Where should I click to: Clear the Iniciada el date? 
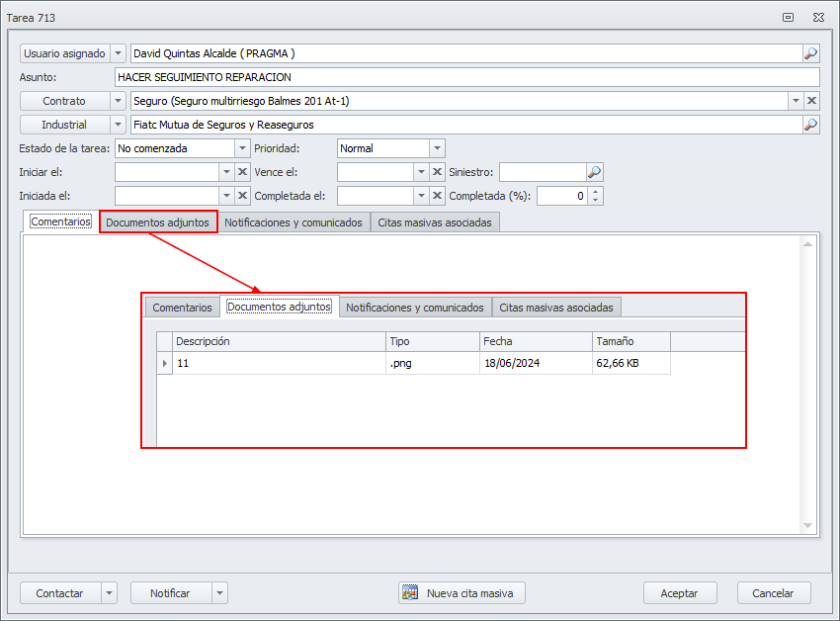click(x=242, y=196)
